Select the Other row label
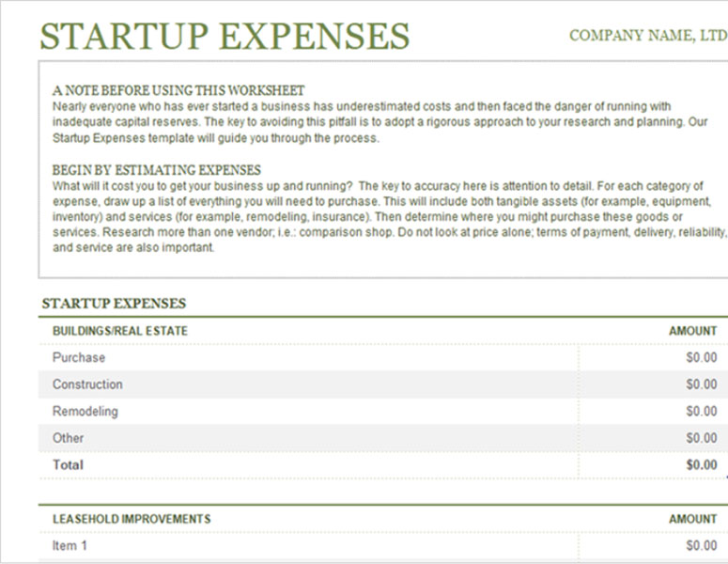Image resolution: width=728 pixels, height=564 pixels. click(69, 438)
